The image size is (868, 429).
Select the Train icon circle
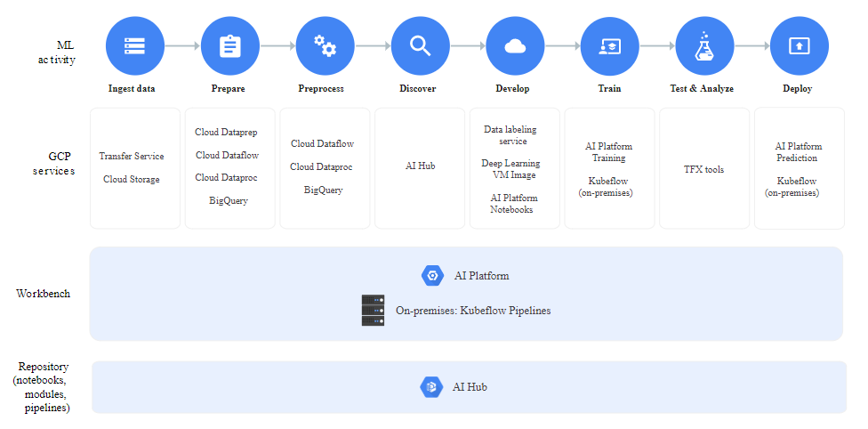609,45
